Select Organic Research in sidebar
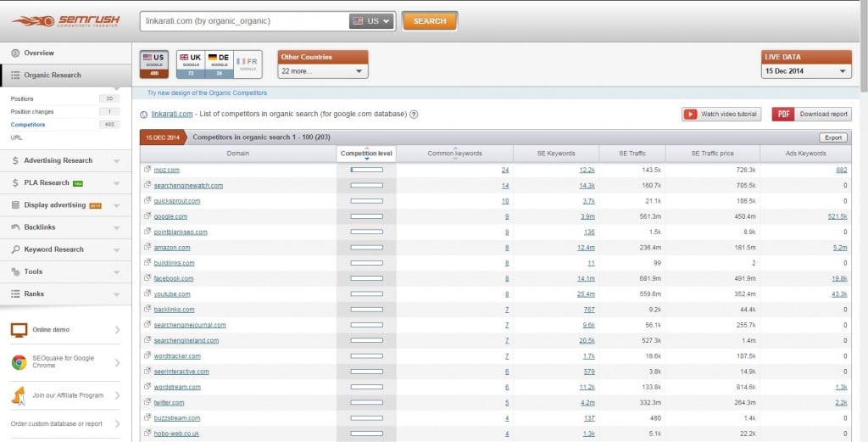 coord(66,76)
